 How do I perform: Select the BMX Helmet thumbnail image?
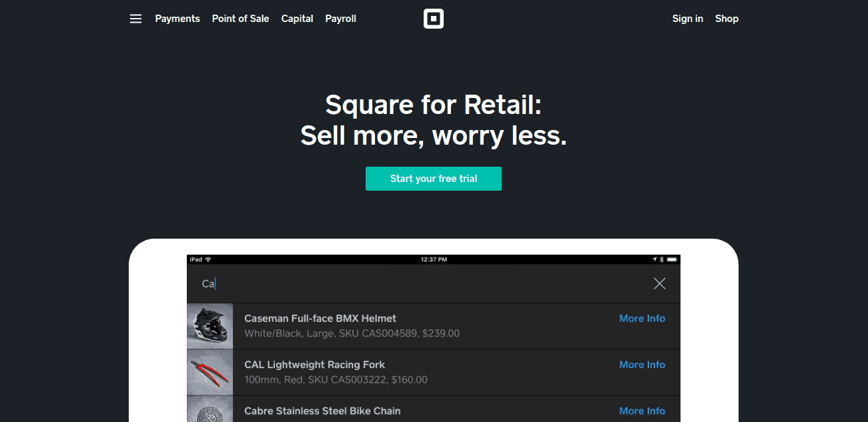pyautogui.click(x=209, y=326)
